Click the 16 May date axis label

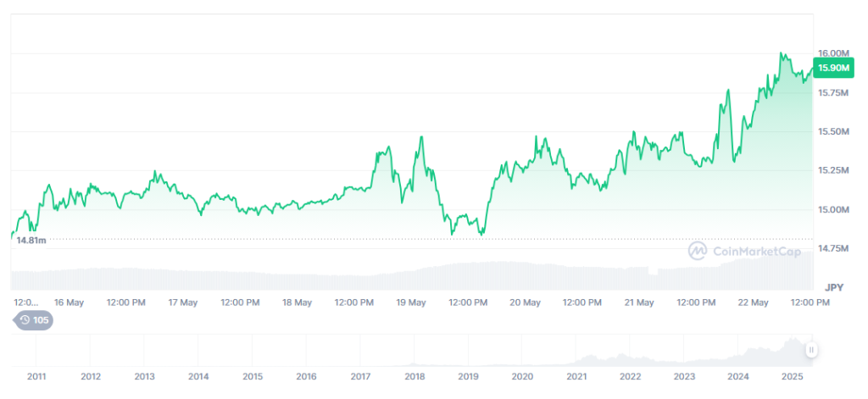(x=69, y=302)
